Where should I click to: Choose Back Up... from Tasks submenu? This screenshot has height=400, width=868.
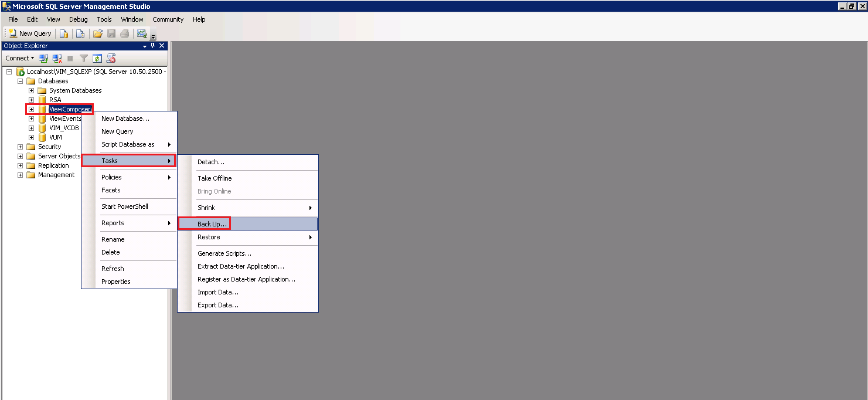(212, 224)
